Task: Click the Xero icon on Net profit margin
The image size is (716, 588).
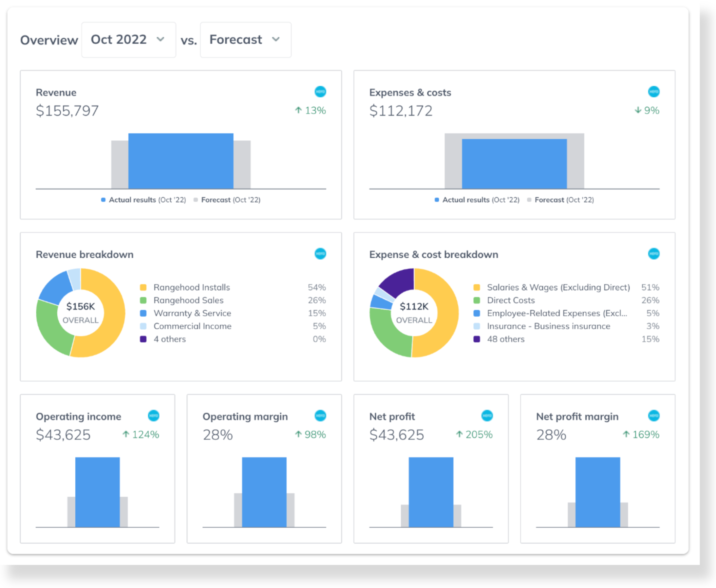Action: [x=653, y=415]
